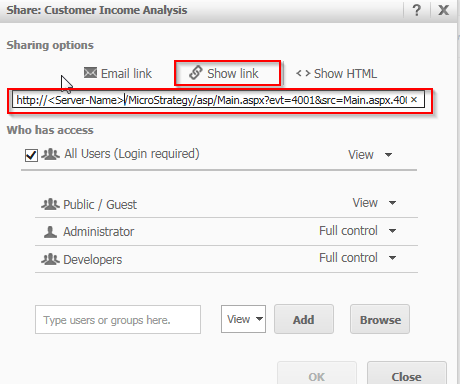Screen dimensions: 460x384
Task: Select the Email link option
Action: point(118,73)
